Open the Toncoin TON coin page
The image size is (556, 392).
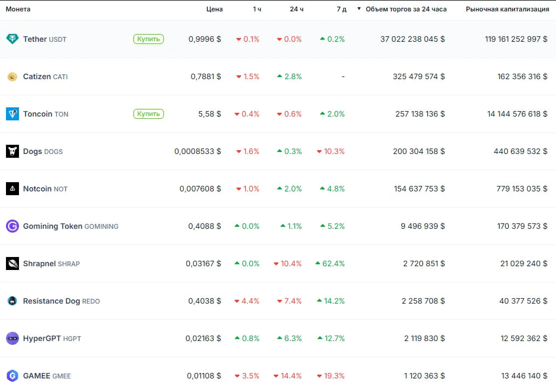click(46, 114)
